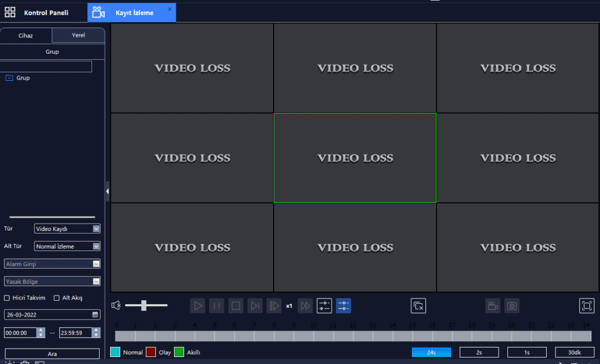
Task: Click the close all windows icon
Action: tap(418, 306)
